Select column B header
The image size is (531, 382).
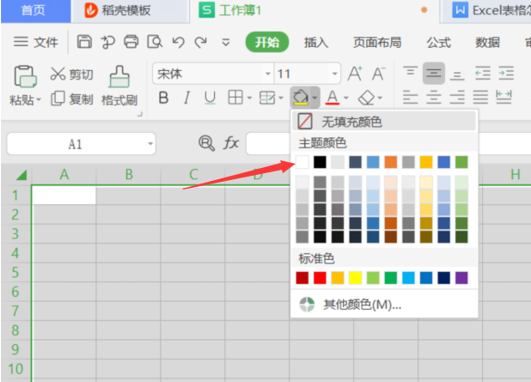[x=129, y=175]
